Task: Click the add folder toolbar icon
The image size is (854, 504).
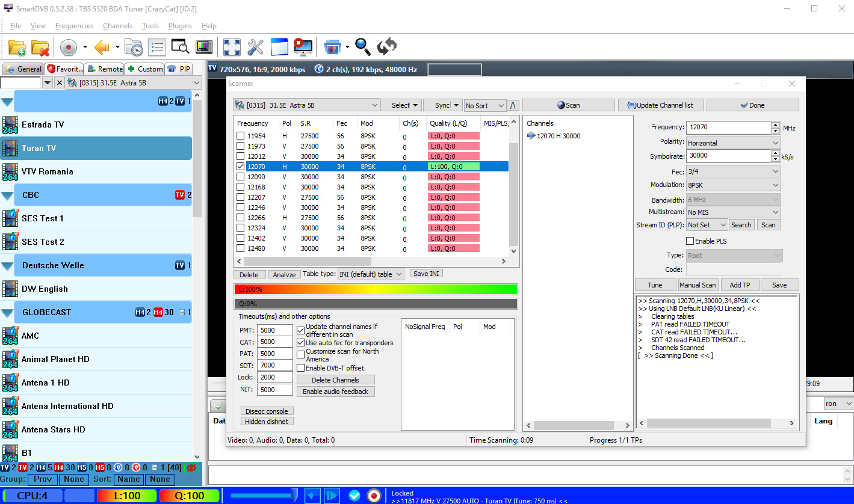Action: point(17,47)
